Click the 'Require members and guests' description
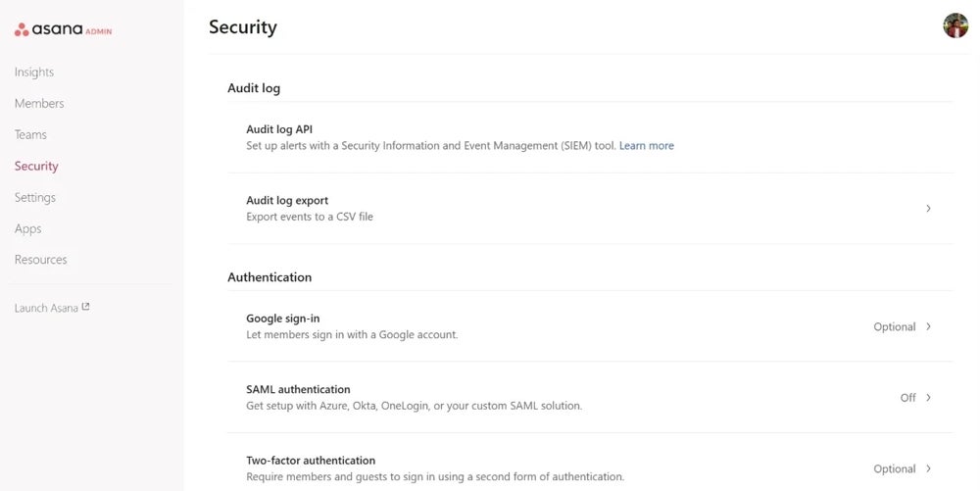This screenshot has height=491, width=980. point(435,476)
